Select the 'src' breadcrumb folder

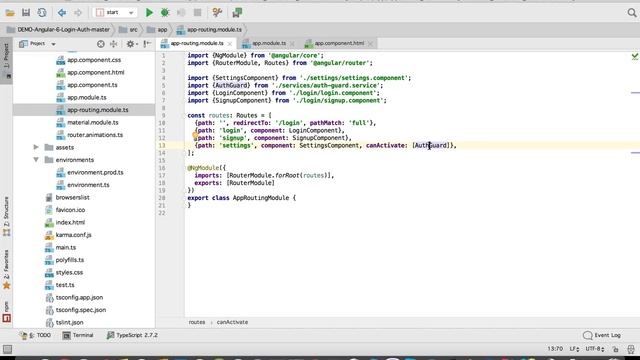click(129, 30)
